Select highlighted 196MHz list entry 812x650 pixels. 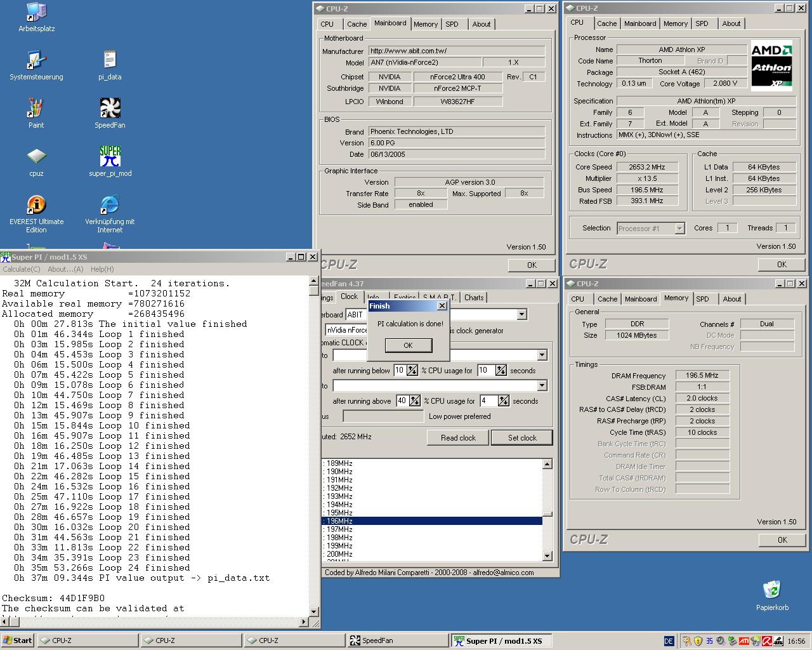(433, 521)
